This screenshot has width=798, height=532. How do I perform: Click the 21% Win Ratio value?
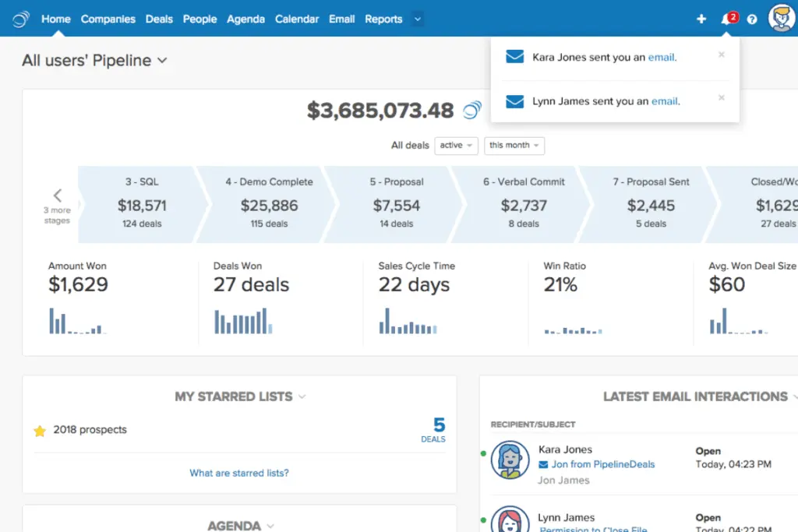[560, 284]
